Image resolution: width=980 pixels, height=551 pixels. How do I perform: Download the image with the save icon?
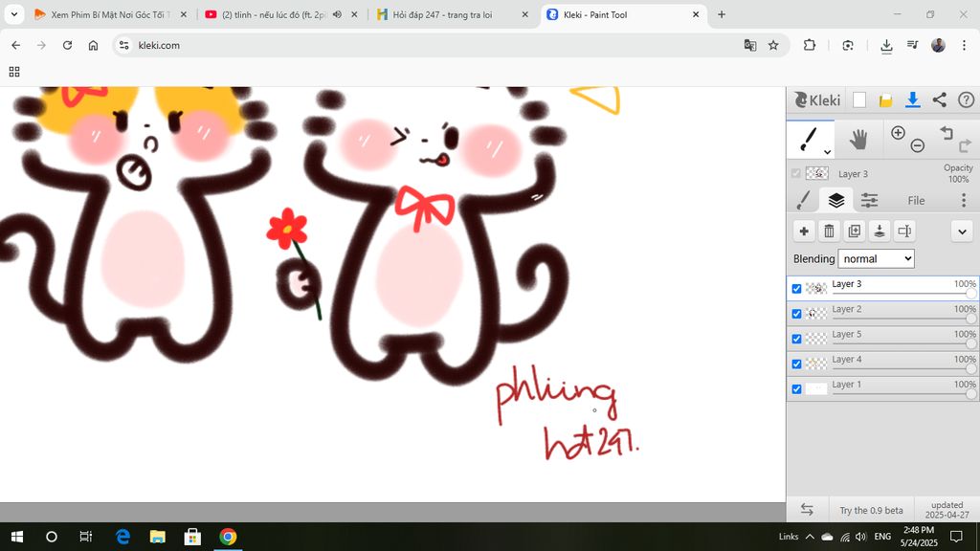[x=912, y=100]
